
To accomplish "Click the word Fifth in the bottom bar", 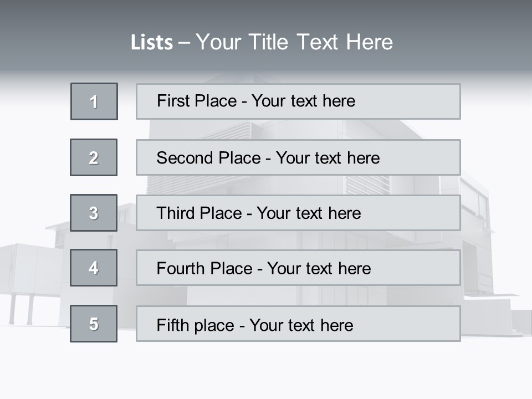I will click(173, 325).
